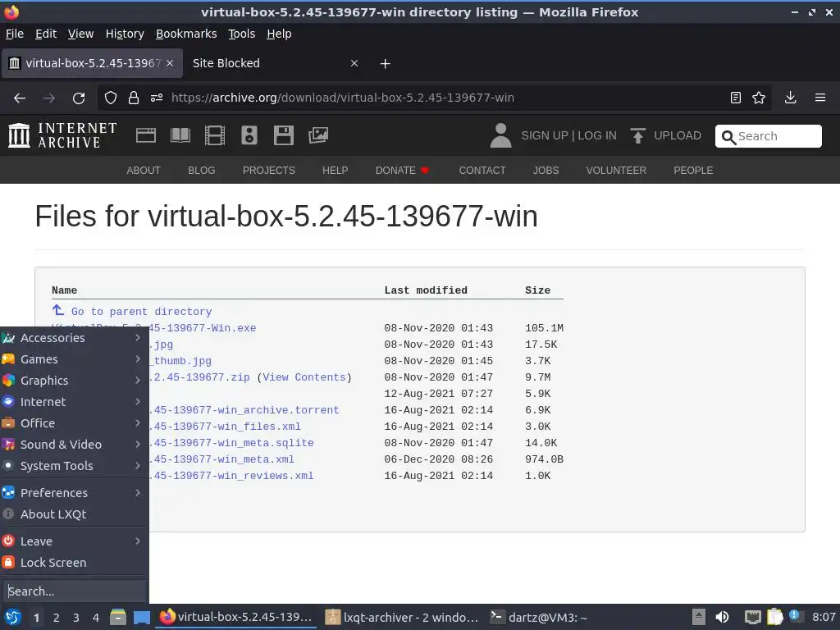Click the Internet Archive Search field

pos(768,136)
